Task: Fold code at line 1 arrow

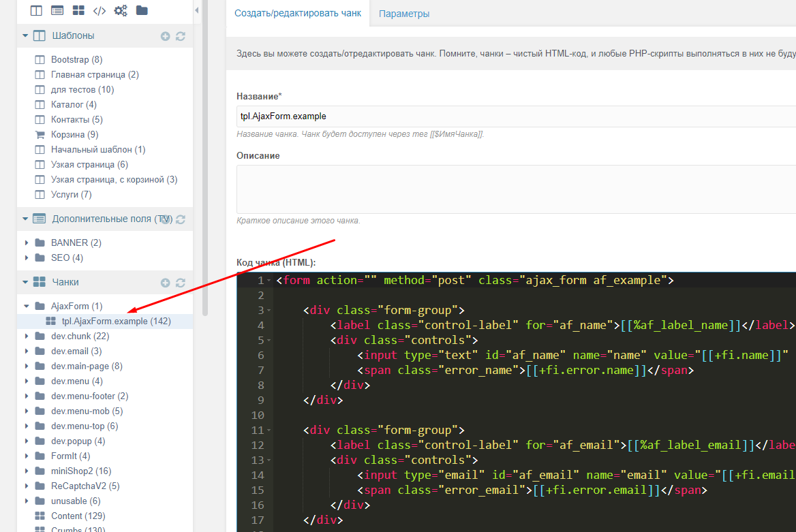Action: [x=269, y=281]
